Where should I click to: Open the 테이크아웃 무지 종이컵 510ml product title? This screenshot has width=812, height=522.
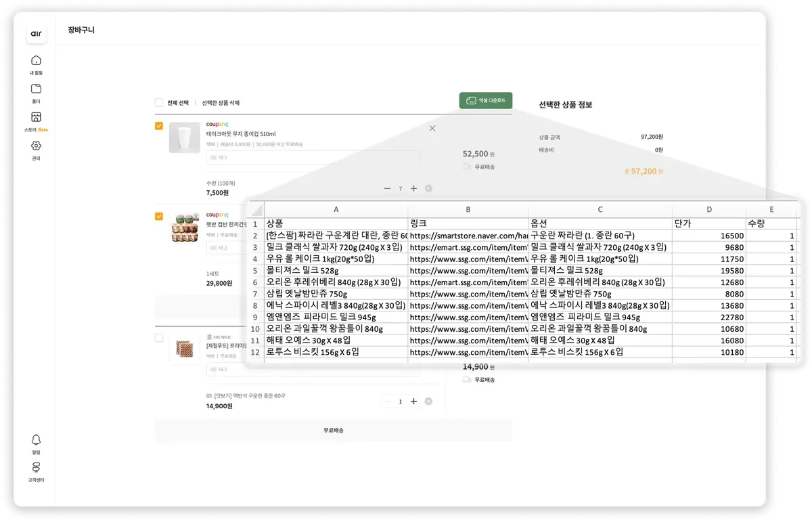[x=241, y=134]
